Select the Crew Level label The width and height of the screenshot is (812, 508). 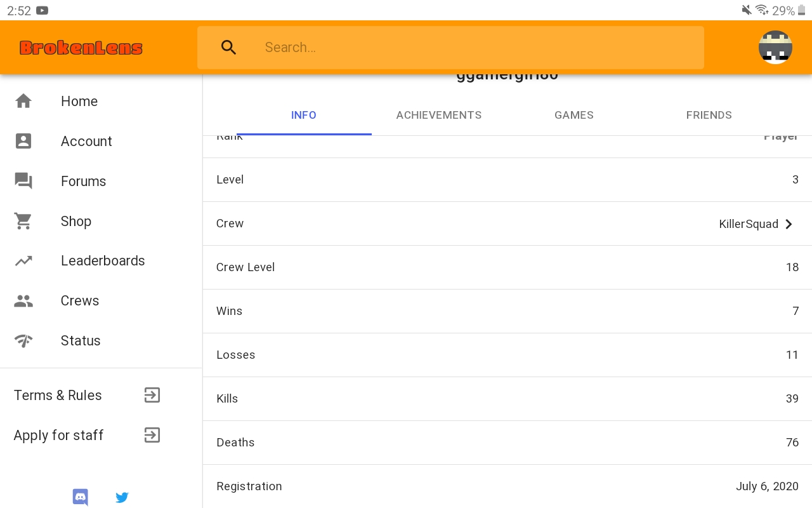pyautogui.click(x=246, y=267)
